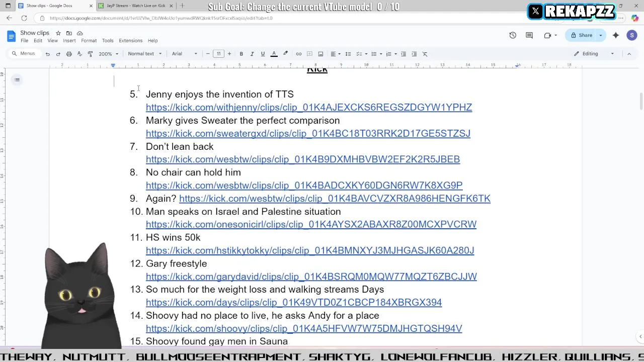Image resolution: width=644 pixels, height=362 pixels.
Task: Print the document using the printer icon
Action: click(x=69, y=54)
